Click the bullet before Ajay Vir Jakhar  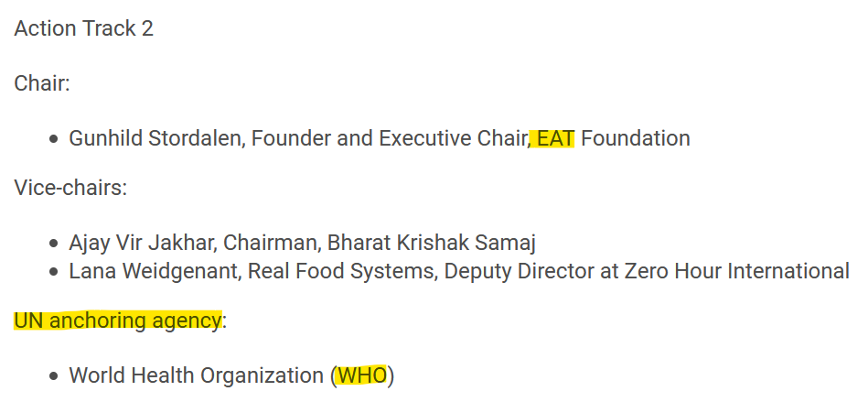point(55,244)
